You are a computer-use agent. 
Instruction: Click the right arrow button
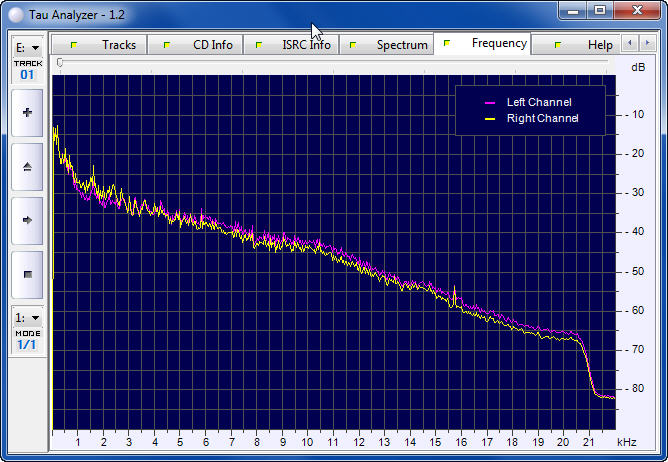27,220
